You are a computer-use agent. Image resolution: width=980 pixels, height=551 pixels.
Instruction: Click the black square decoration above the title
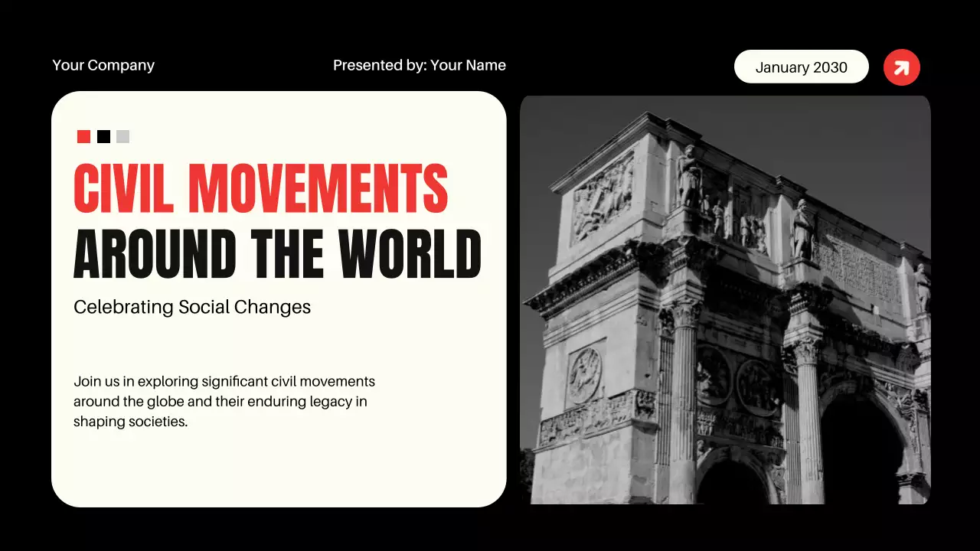click(103, 136)
